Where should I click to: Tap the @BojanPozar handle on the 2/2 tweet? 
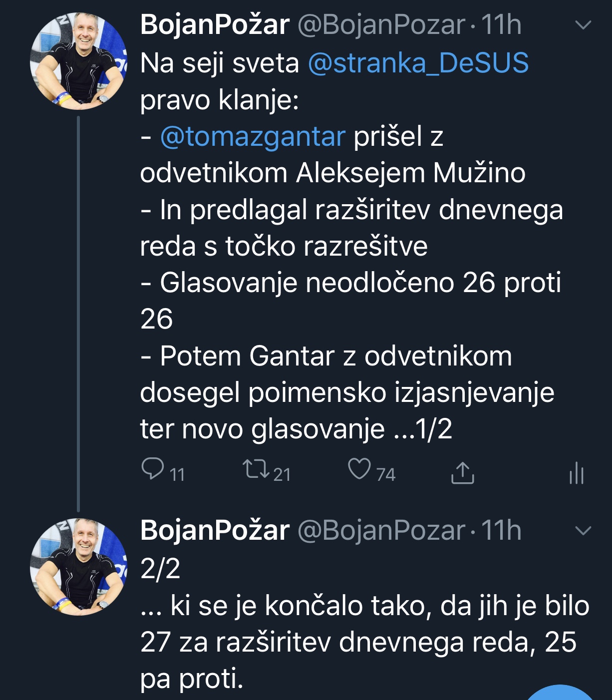pyautogui.click(x=381, y=530)
